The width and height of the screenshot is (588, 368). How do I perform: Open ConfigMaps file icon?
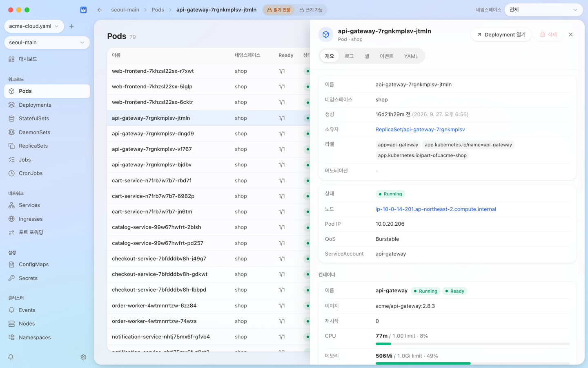click(11, 265)
